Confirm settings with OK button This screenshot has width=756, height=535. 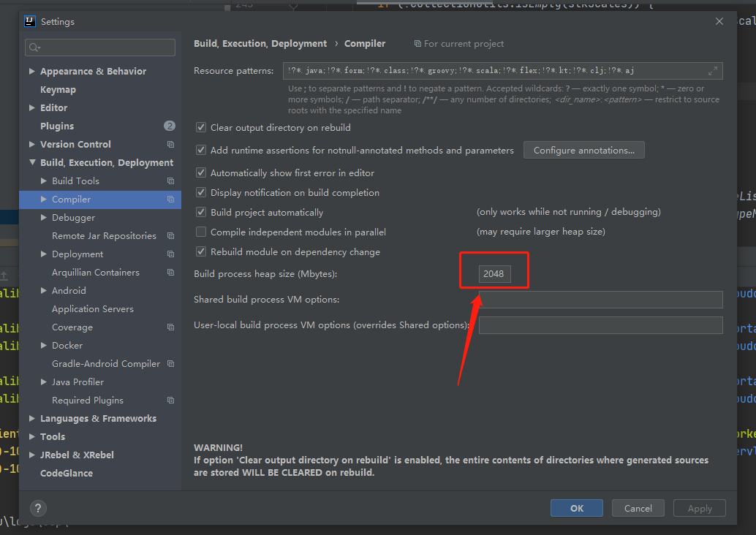pos(577,508)
